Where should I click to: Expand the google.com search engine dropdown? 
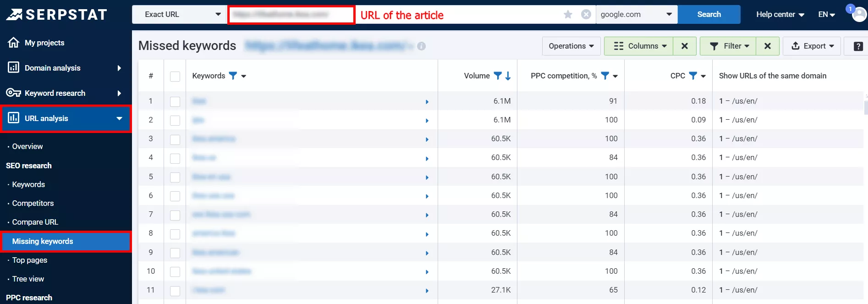point(637,14)
